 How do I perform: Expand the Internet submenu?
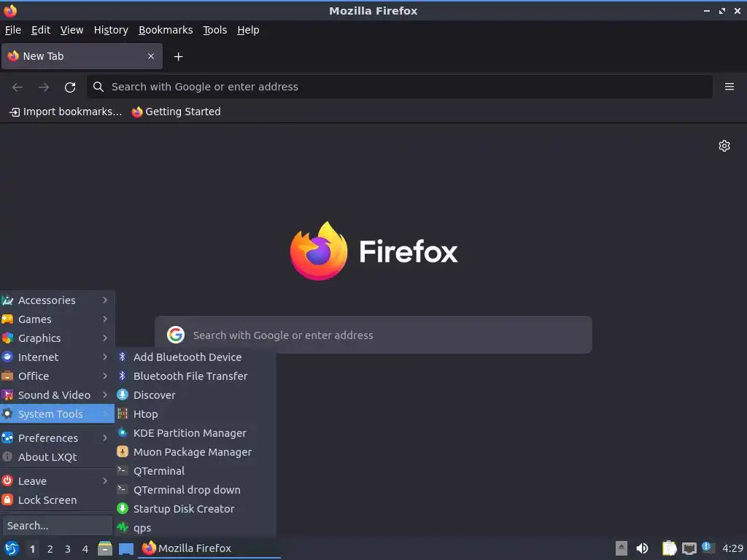click(x=57, y=357)
